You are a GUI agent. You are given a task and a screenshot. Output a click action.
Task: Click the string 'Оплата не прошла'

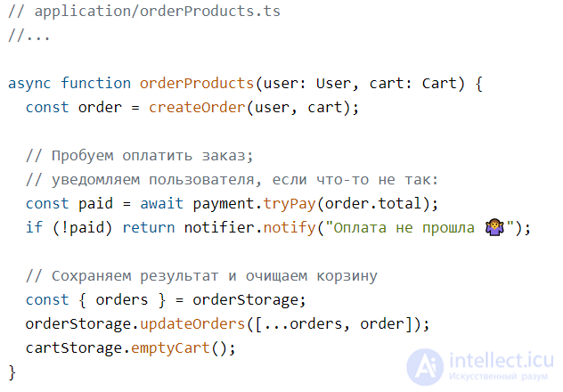tap(404, 227)
